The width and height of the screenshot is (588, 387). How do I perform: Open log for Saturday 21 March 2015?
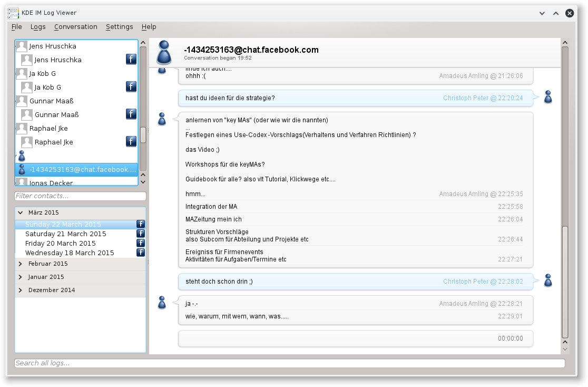coord(80,234)
